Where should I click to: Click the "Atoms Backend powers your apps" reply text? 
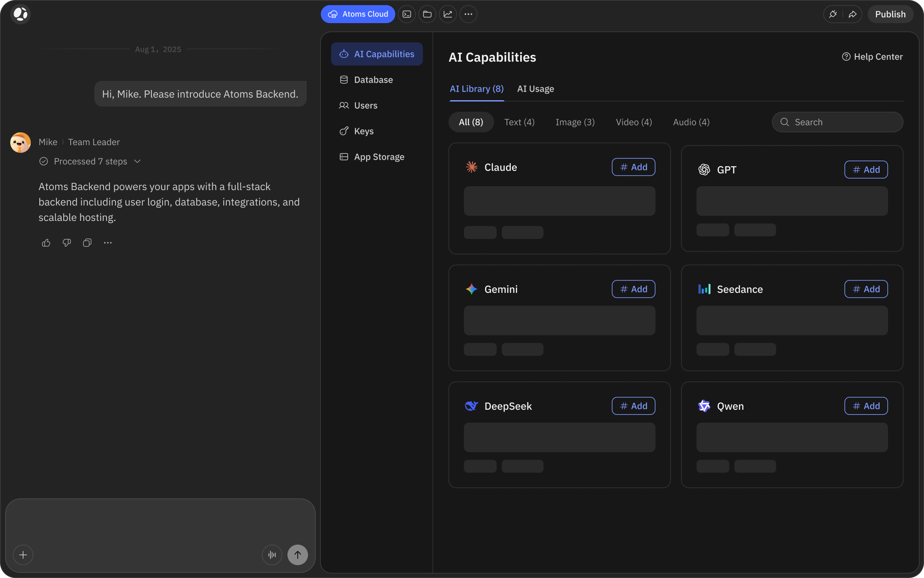(169, 202)
